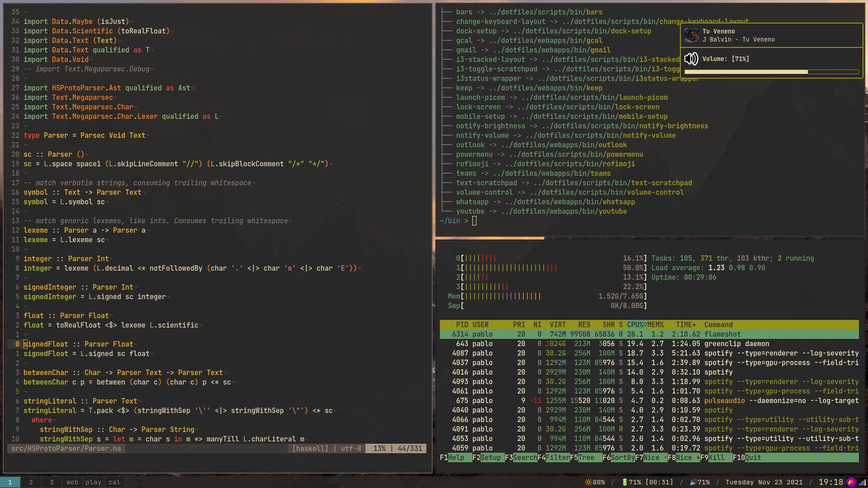868x488 pixels.
Task: Click the CPU% column header in htop
Action: (636, 324)
